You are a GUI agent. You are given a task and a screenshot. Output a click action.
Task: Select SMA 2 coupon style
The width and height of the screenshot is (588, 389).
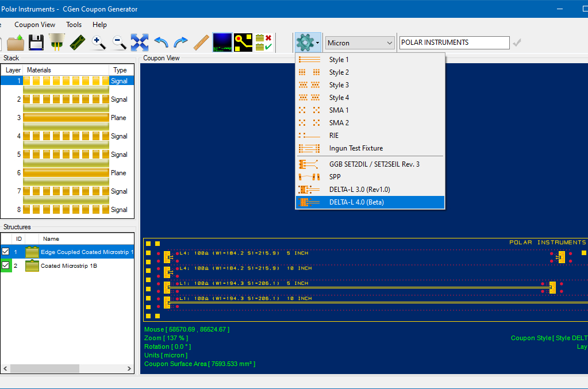[x=370, y=123]
